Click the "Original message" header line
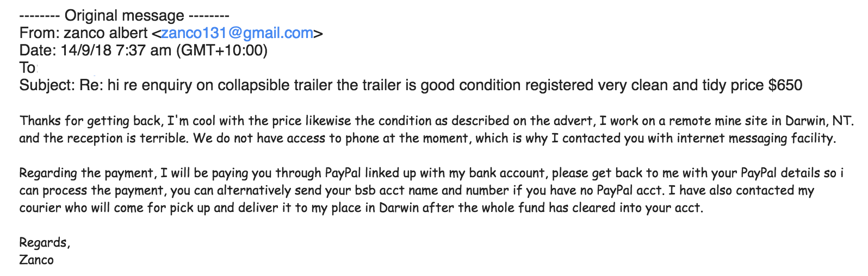868x276 pixels. 124,16
